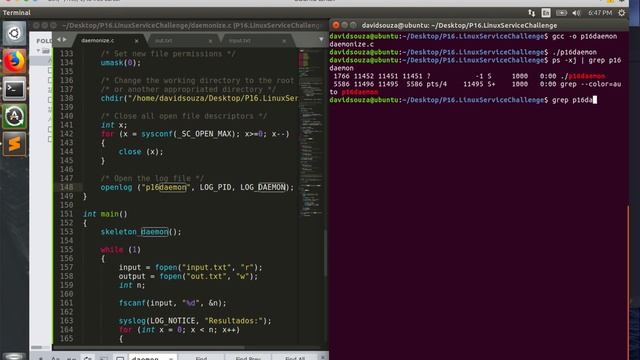Click syslog Resultados line 163
Screen dimensions: 640x360
[195, 321]
